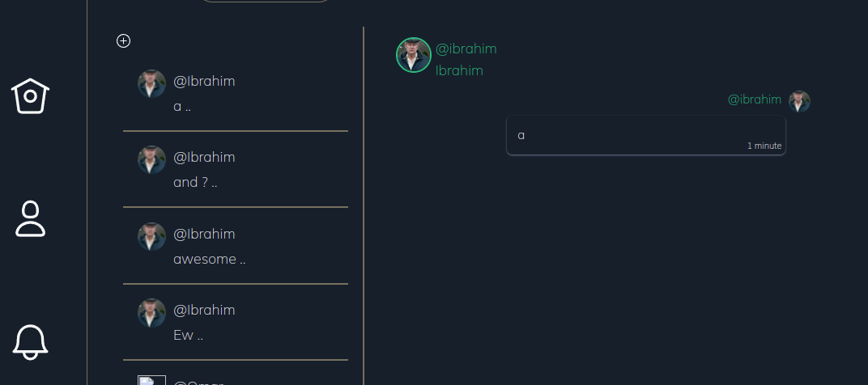Click the green-ringed profile picture in chat header
The width and height of the screenshot is (868, 385).
pos(414,55)
